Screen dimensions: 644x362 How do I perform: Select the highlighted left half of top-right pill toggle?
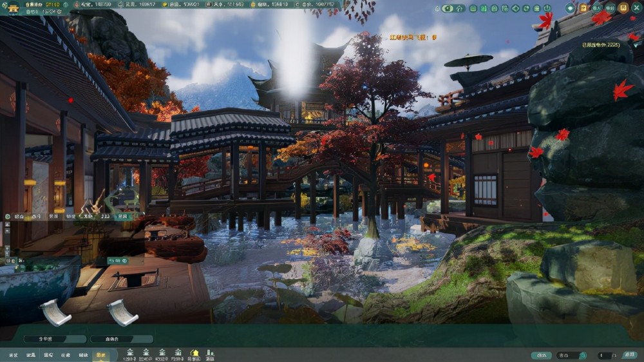448,8
